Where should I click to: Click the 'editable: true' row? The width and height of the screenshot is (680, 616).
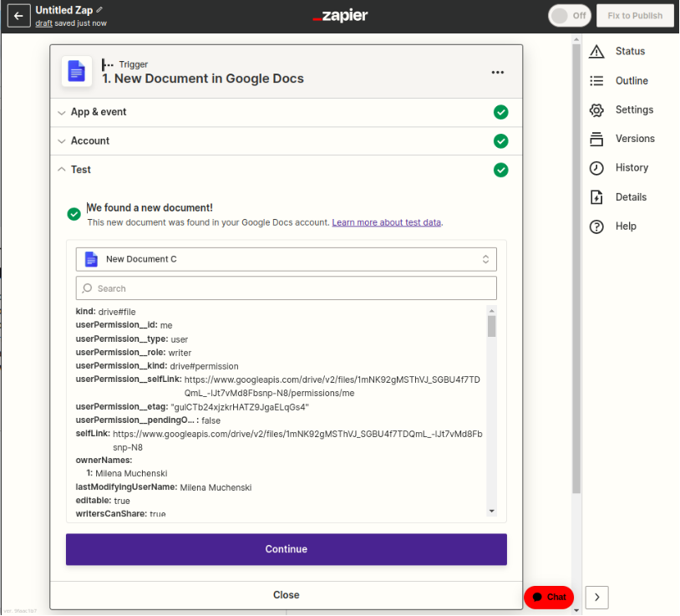click(103, 501)
